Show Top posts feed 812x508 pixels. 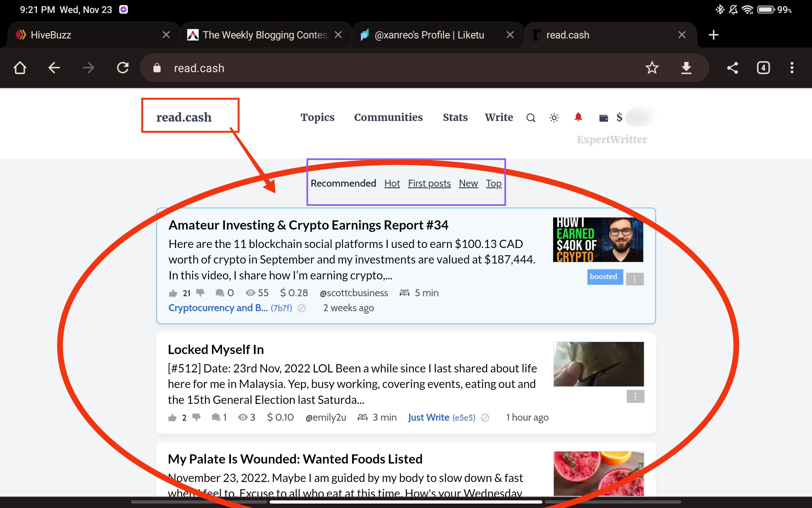click(494, 184)
